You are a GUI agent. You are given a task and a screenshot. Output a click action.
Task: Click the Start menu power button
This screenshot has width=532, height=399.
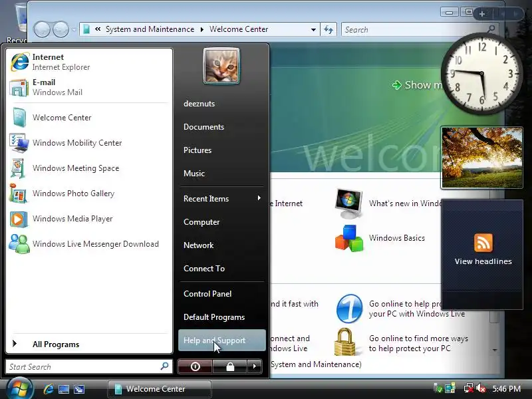pyautogui.click(x=195, y=366)
